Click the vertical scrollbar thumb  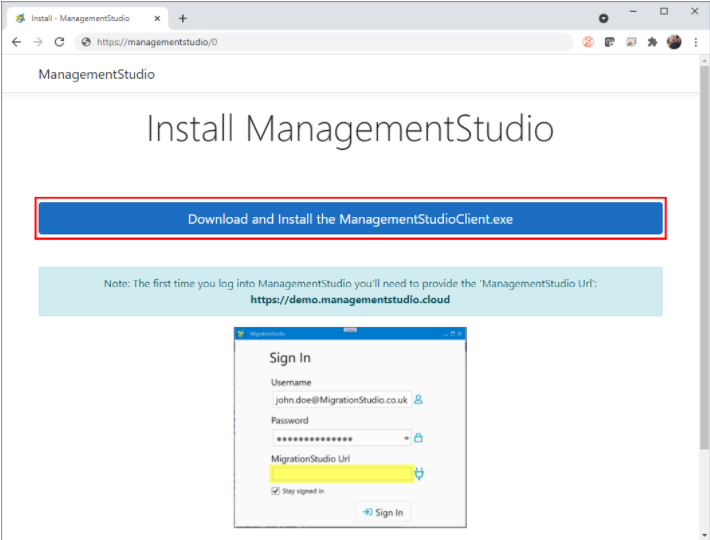(x=704, y=258)
